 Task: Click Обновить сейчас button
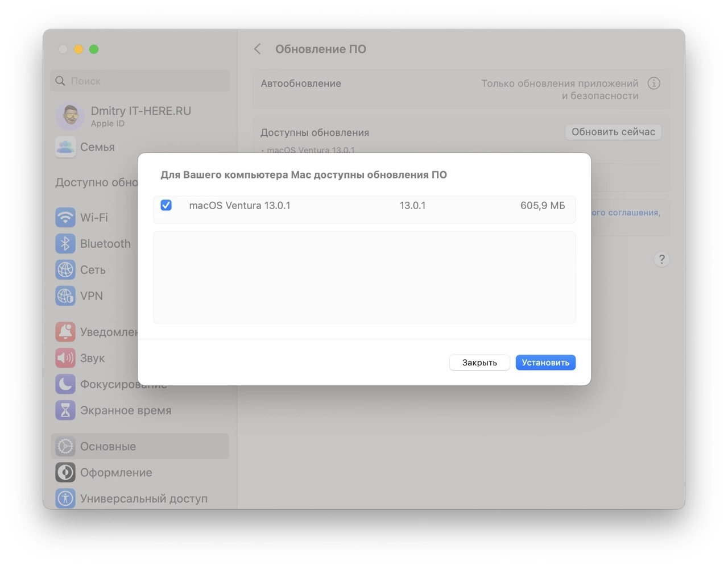tap(613, 132)
